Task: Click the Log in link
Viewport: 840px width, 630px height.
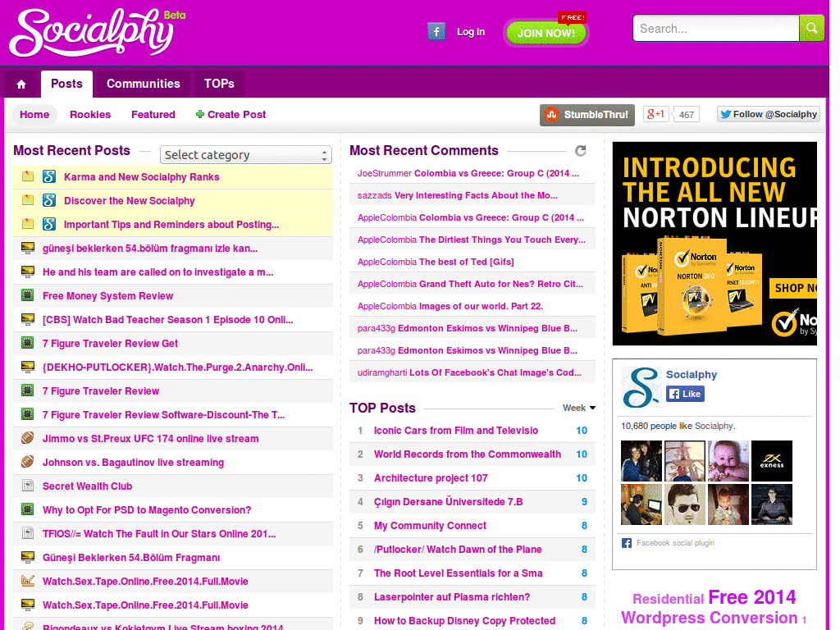Action: click(x=470, y=32)
